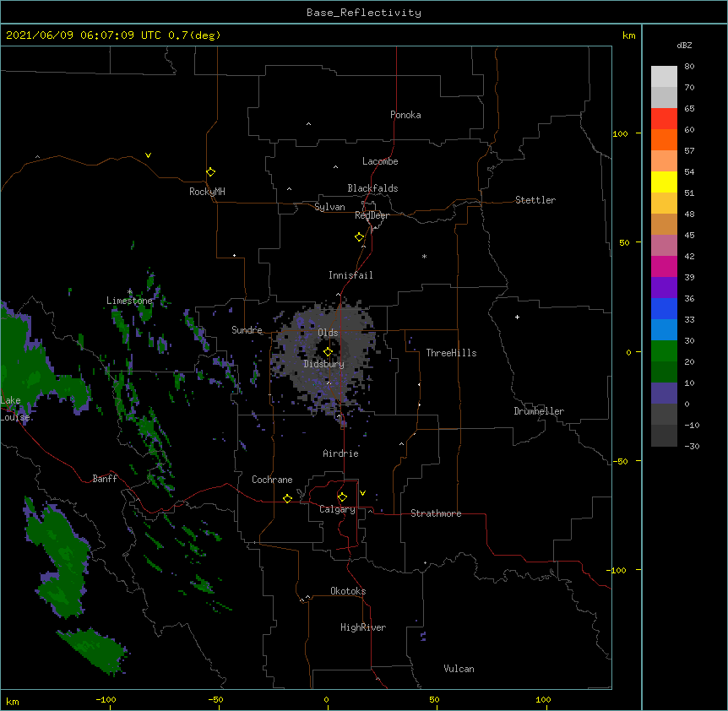
Task: Click the yellow diamond between Olds and Didsbury
Action: tap(328, 351)
